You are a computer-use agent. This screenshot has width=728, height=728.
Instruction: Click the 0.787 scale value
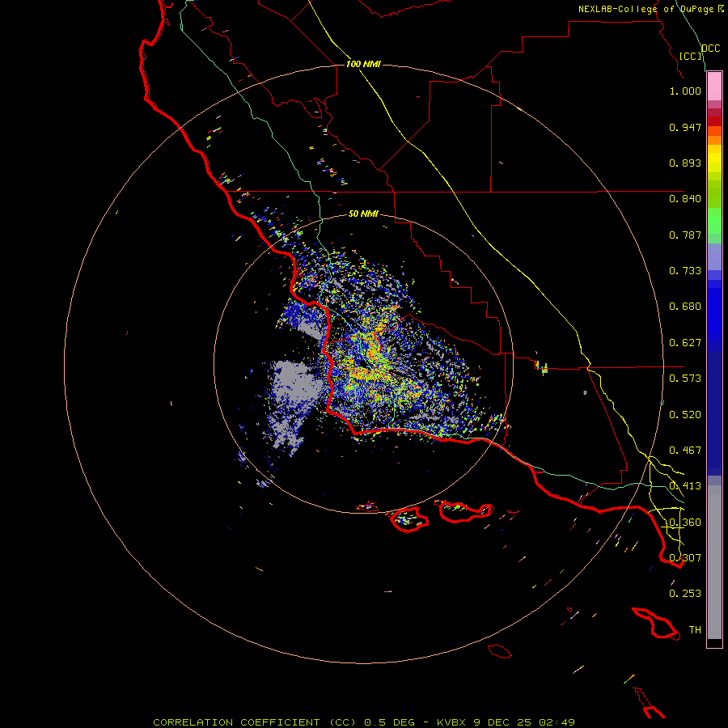coord(685,235)
